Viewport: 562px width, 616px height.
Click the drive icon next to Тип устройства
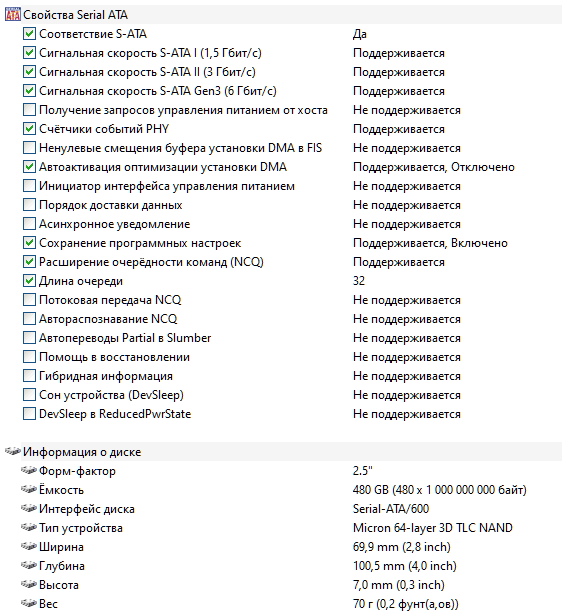29,528
